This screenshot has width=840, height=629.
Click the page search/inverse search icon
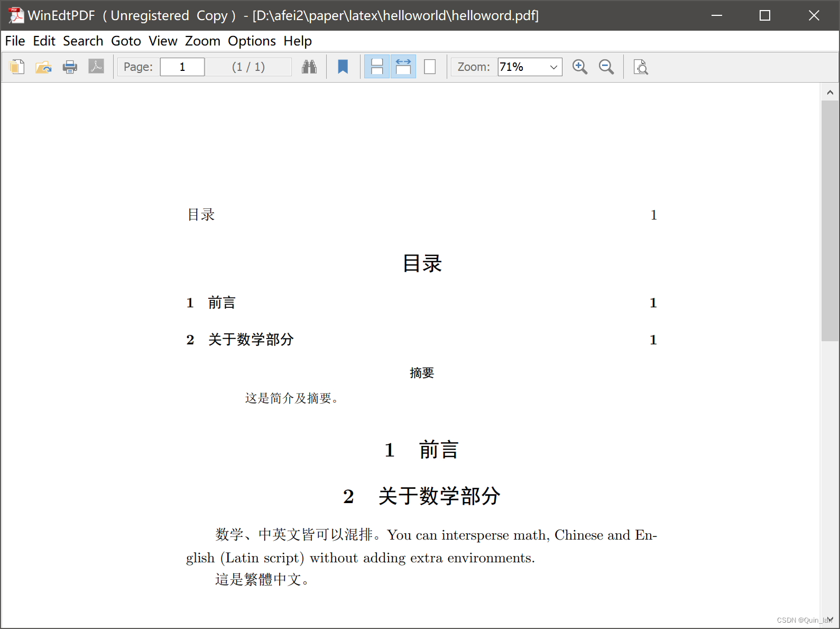click(x=641, y=67)
